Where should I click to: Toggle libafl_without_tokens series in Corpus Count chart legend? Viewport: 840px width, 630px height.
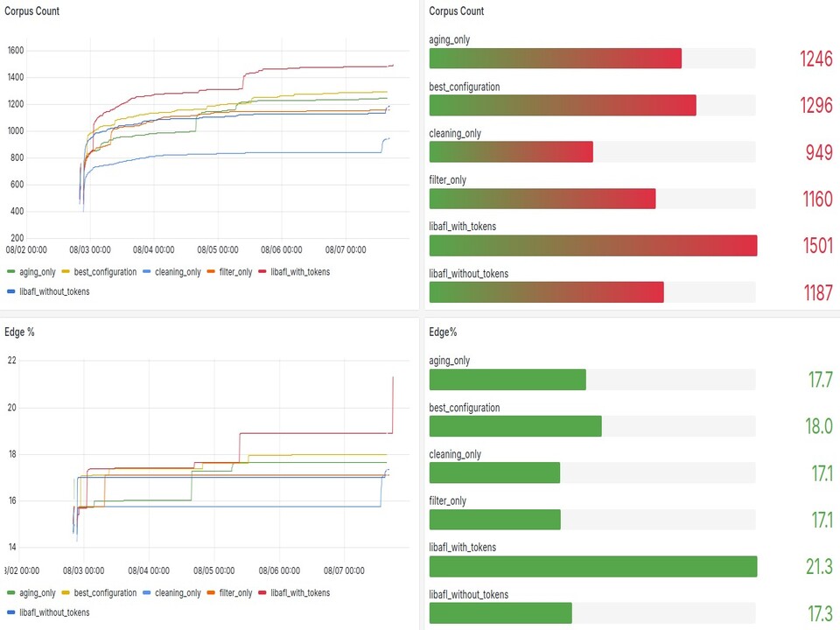click(x=54, y=292)
